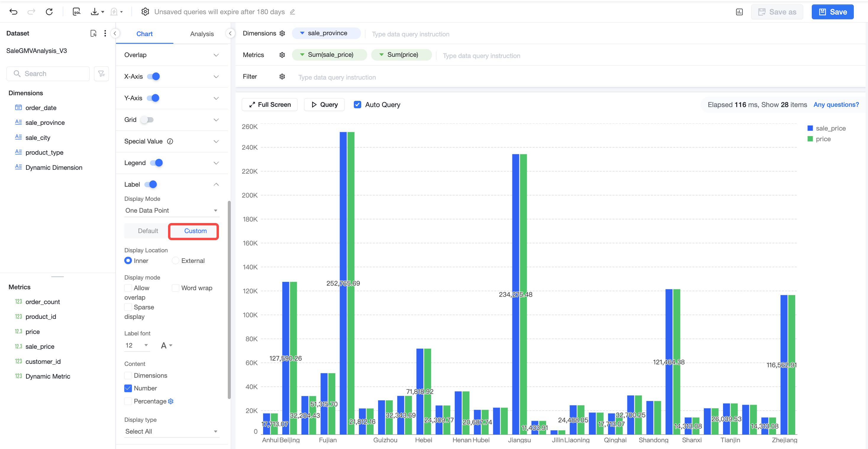Switch to the Analysis tab
Screen dimensions: 868x449
point(202,34)
